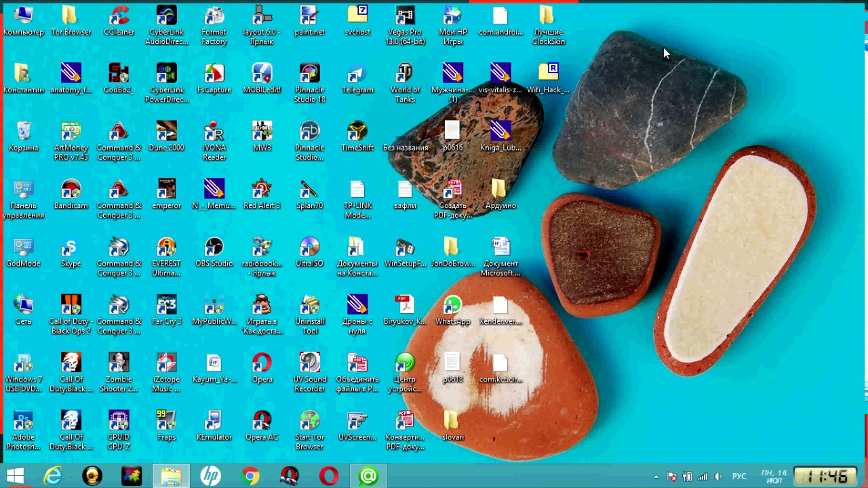868x488 pixels.
Task: Open the svchost folder icon
Action: [357, 21]
